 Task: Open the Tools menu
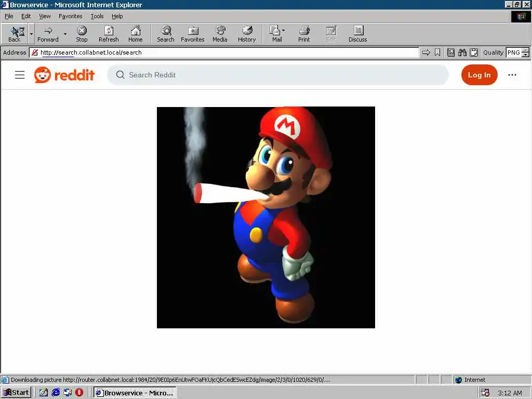click(97, 16)
